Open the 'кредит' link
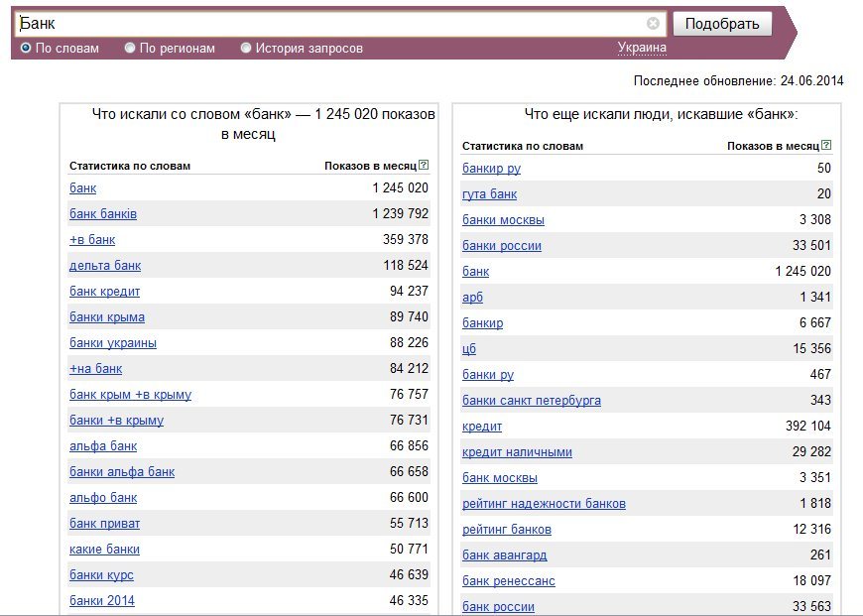This screenshot has width=863, height=616. pos(482,427)
